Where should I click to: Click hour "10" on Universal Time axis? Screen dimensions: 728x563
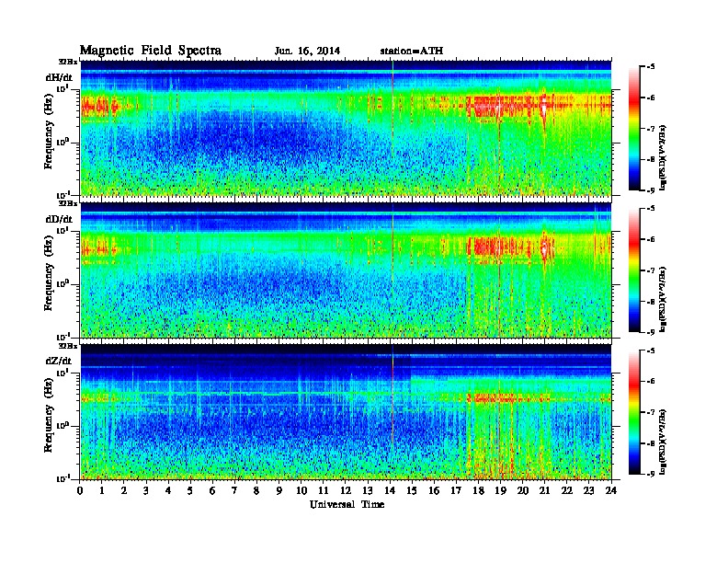(301, 491)
